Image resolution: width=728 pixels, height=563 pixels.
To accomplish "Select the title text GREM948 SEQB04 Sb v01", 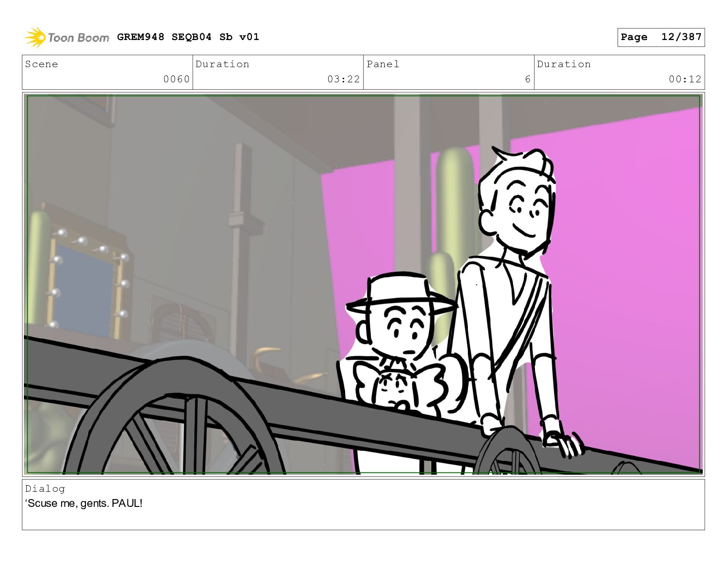I will point(188,37).
